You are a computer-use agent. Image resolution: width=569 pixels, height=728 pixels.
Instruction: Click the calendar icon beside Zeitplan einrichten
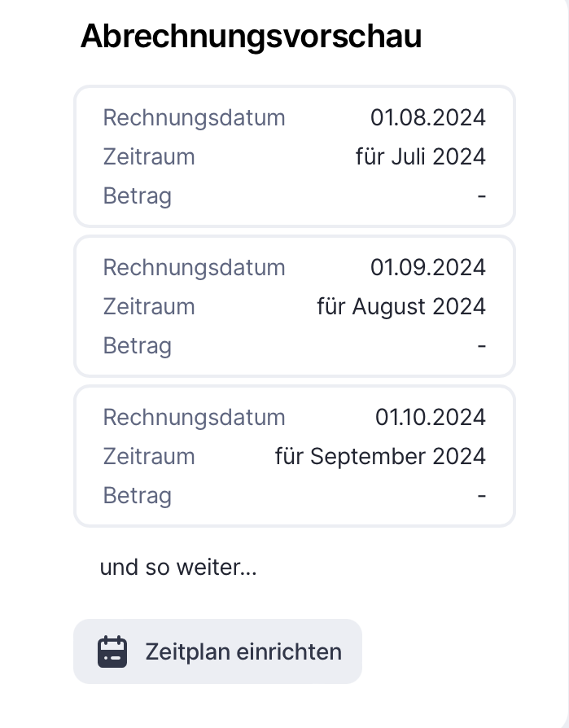click(x=112, y=652)
